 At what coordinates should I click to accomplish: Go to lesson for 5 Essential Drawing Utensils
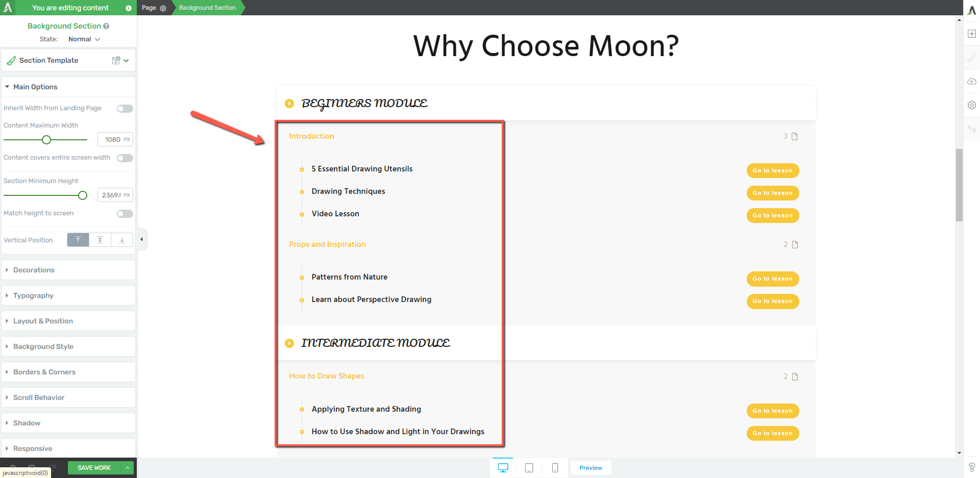tap(773, 170)
